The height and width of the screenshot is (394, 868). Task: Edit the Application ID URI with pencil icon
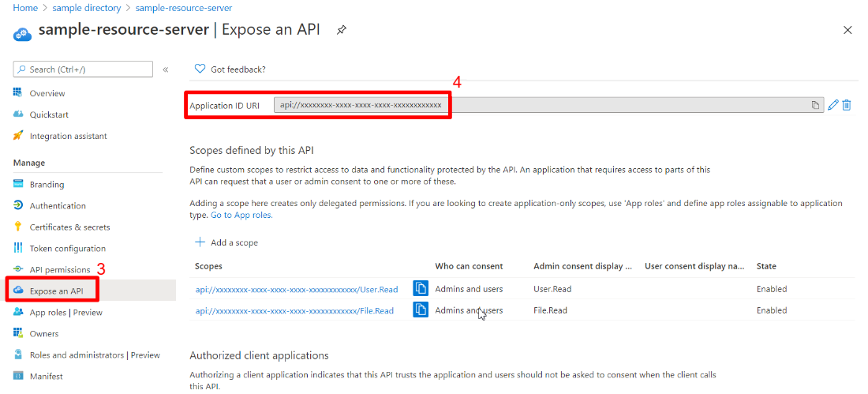[x=833, y=105]
